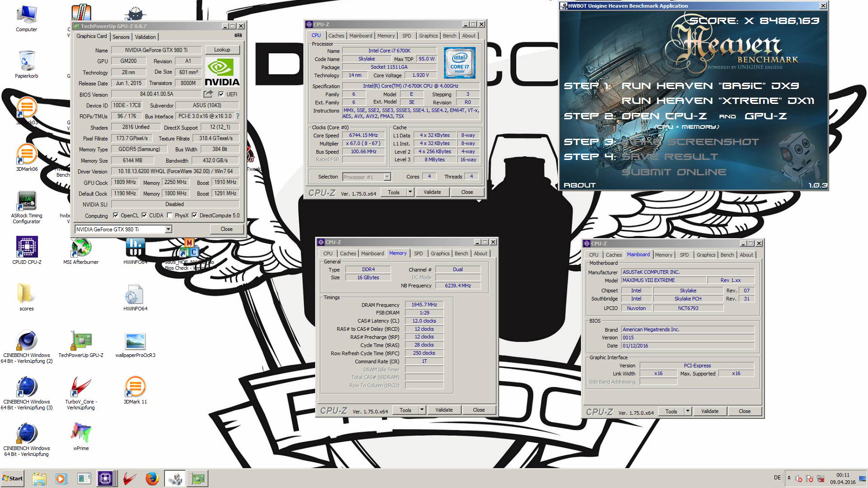Screen dimensions: 868x488
Task: Click Close button in GPU-Z
Action: (x=226, y=229)
